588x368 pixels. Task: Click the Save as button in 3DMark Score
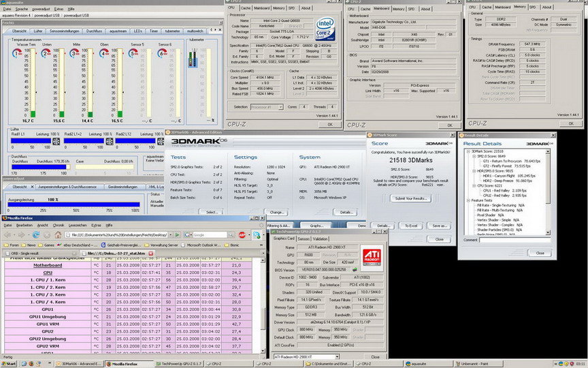tap(440, 226)
